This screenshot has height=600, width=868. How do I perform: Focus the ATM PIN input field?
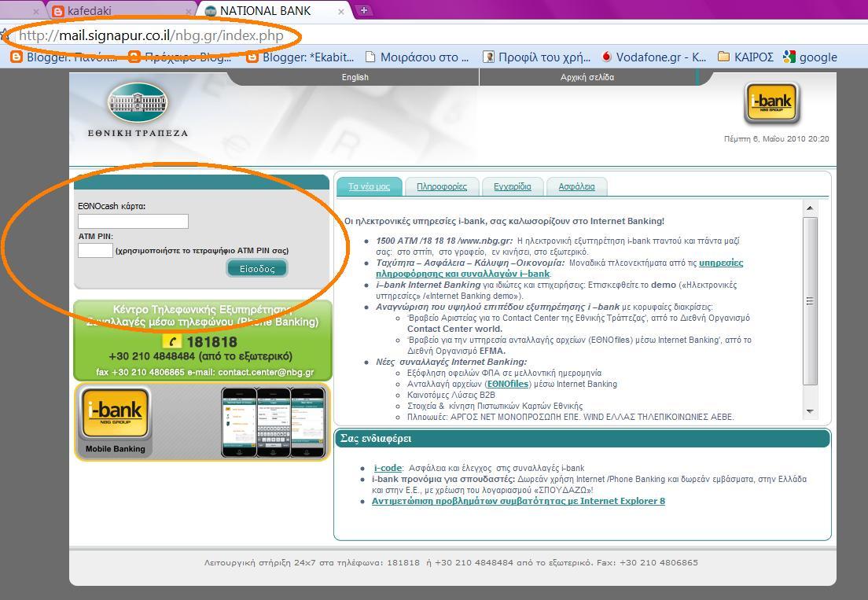[95, 250]
